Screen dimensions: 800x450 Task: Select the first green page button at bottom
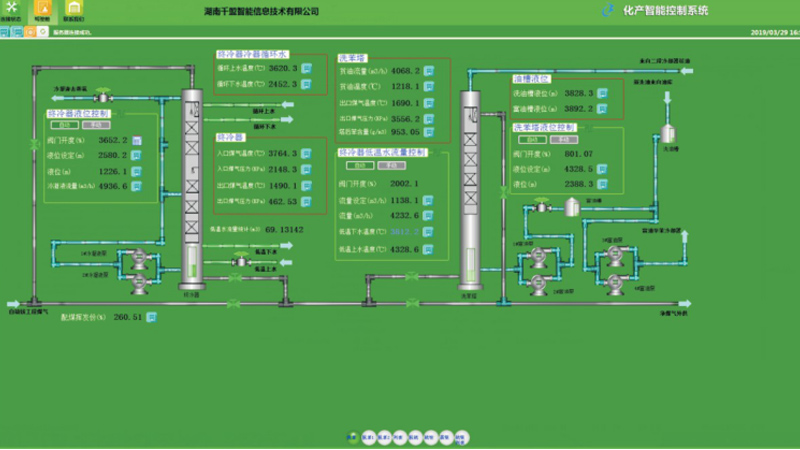351,437
